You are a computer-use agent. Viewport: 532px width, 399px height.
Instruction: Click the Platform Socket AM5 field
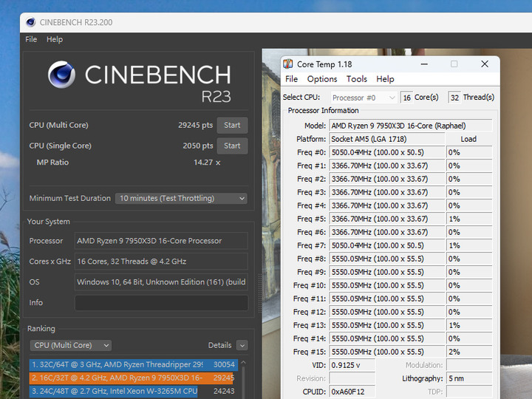(x=386, y=139)
